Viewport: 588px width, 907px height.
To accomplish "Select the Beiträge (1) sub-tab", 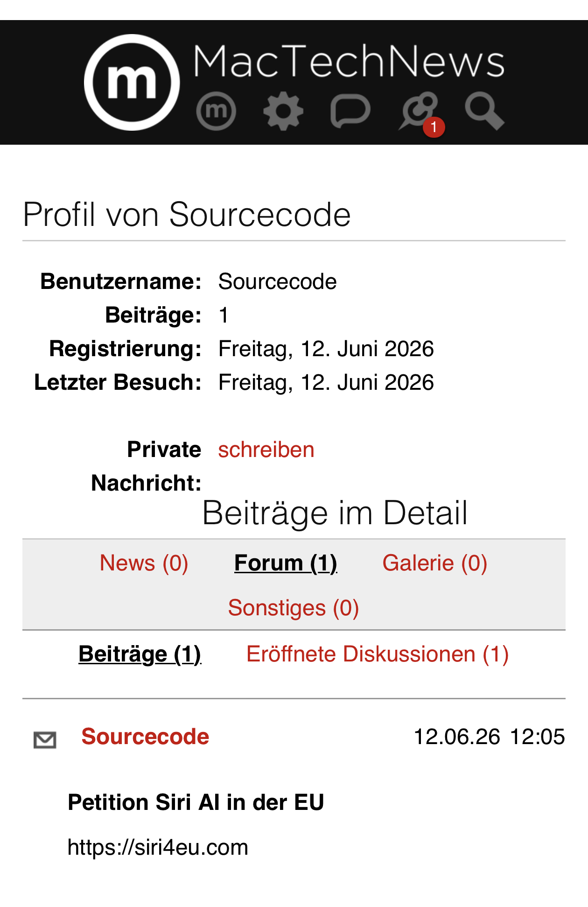I will 140,654.
